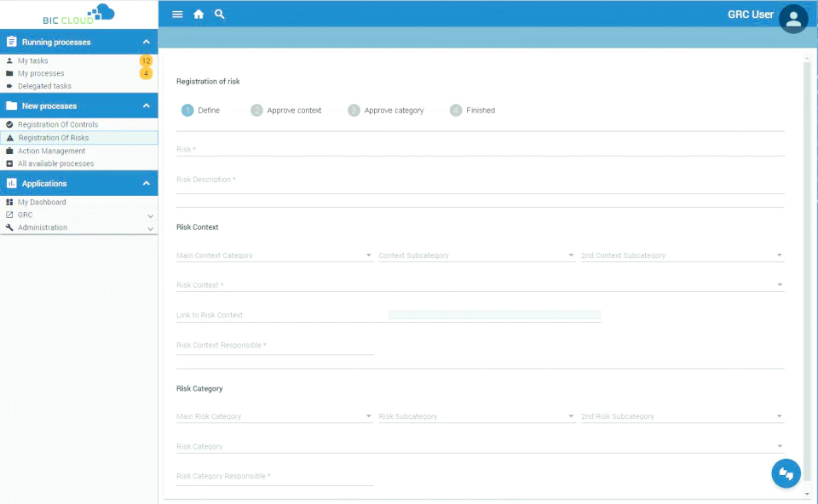Click briefcase icon beside Action Management
The image size is (818, 504).
point(9,151)
